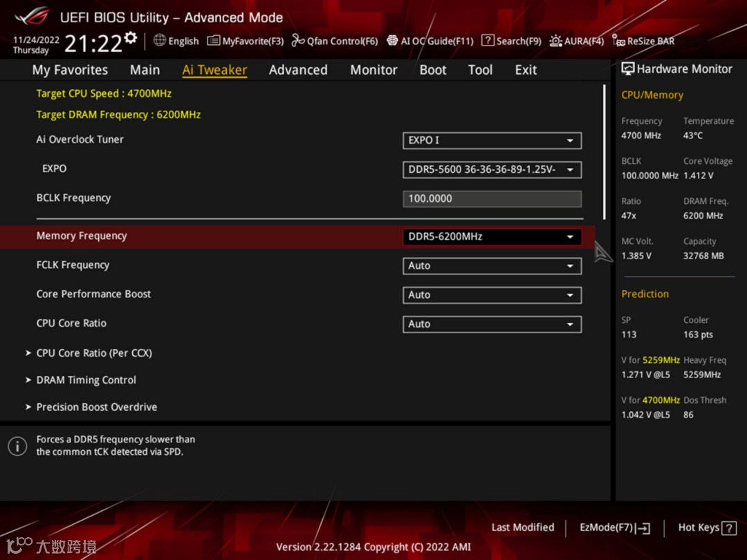Click the Capacity 32768 MB value
Image resolution: width=747 pixels, height=560 pixels.
(x=703, y=256)
